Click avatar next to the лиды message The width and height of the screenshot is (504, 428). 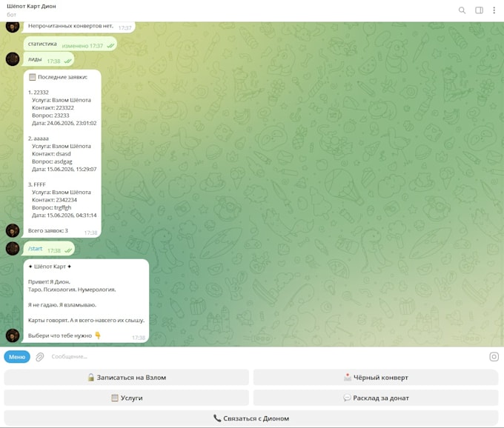click(13, 59)
